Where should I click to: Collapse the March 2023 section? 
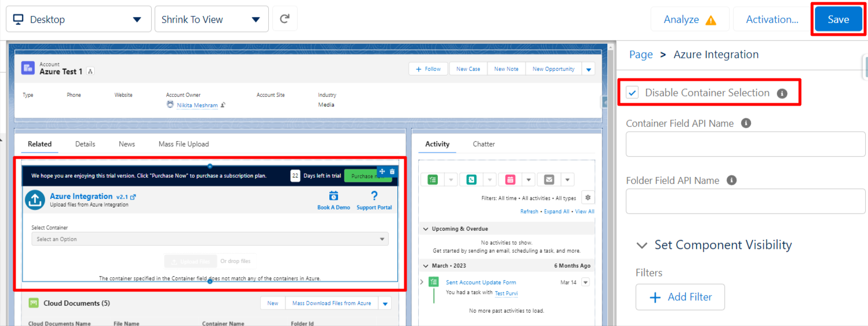click(x=426, y=266)
